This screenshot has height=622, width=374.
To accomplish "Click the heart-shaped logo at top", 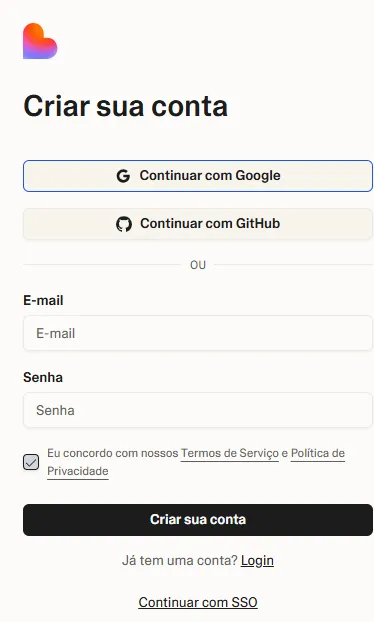I will (x=40, y=41).
